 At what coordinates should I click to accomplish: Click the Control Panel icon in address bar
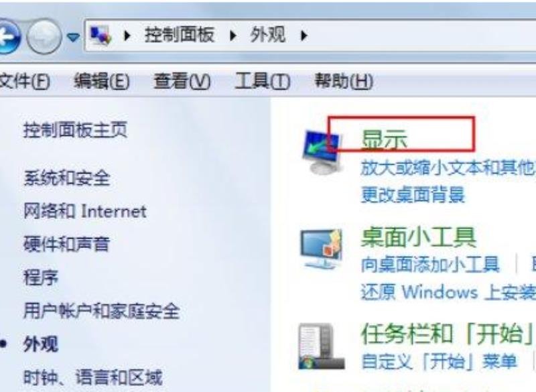click(100, 36)
